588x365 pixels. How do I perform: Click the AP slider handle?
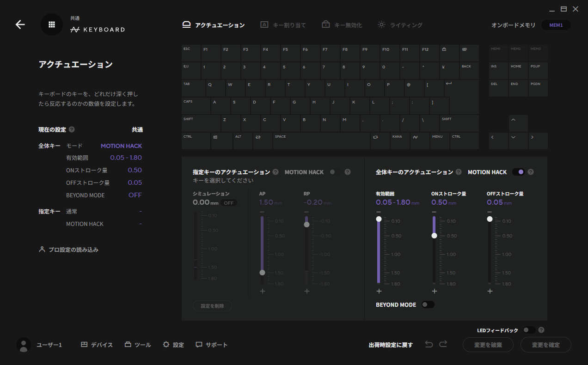[x=262, y=273]
